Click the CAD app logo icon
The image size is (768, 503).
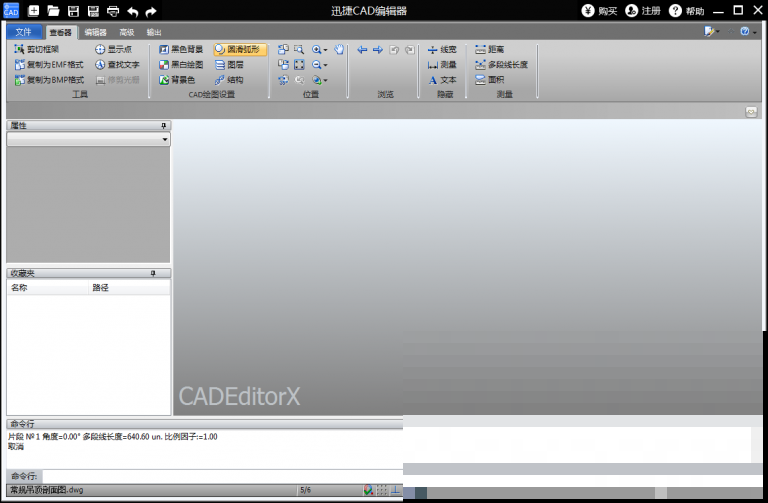(x=11, y=11)
